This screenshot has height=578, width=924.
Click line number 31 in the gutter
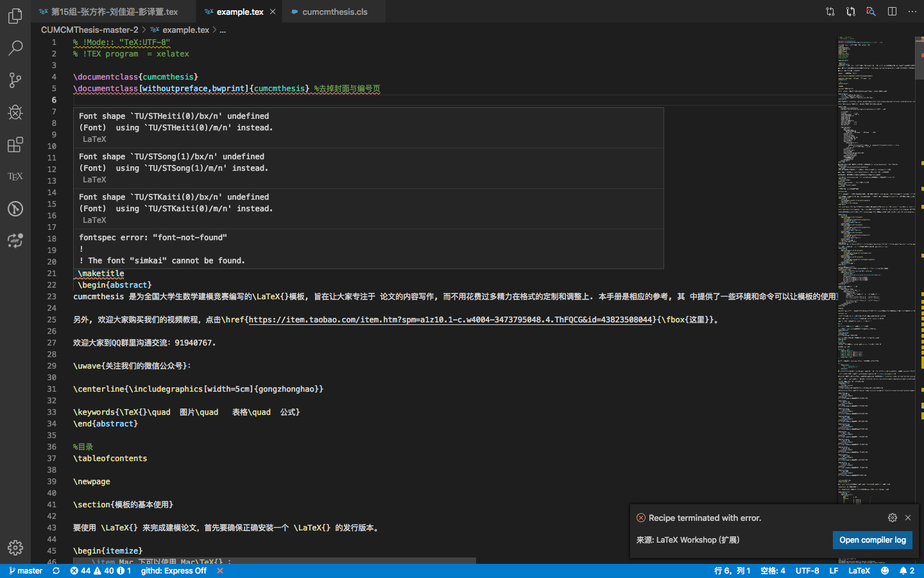point(51,389)
